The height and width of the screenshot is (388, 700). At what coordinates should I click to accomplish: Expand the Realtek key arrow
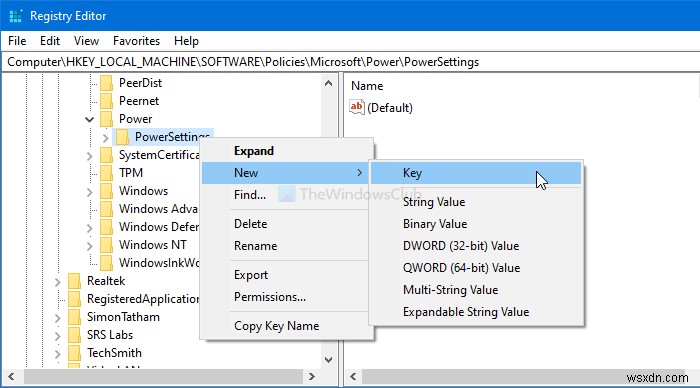[58, 282]
